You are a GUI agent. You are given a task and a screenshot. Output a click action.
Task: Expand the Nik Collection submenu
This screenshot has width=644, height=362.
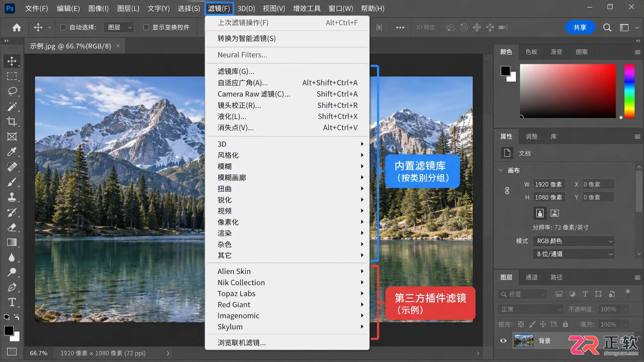[x=287, y=282]
